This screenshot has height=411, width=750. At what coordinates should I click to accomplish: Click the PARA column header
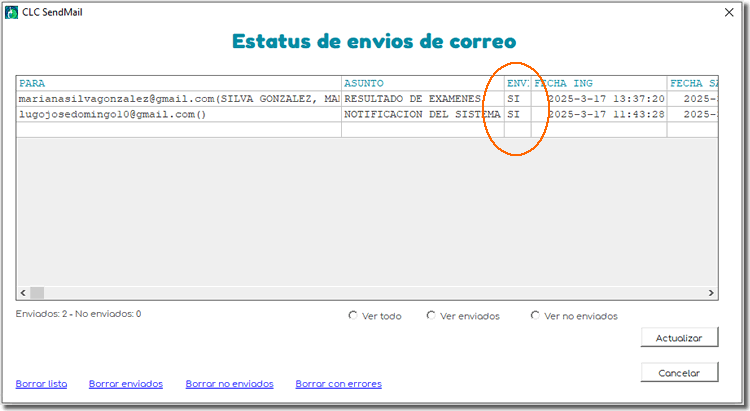pyautogui.click(x=178, y=84)
